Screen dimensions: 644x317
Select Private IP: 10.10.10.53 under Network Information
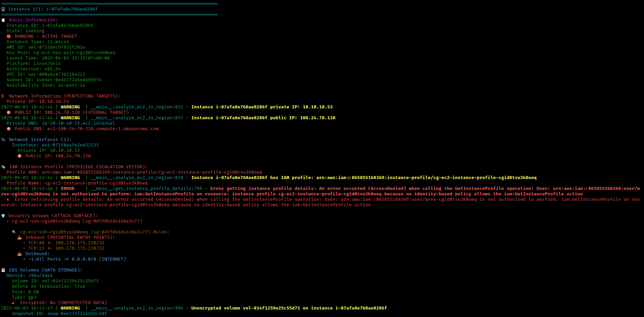pos(38,102)
